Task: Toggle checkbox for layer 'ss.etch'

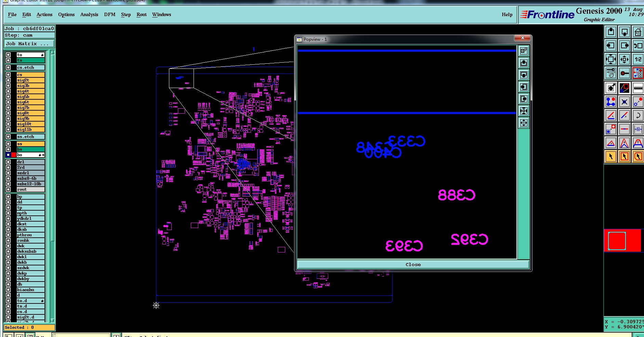Action: 8,137
